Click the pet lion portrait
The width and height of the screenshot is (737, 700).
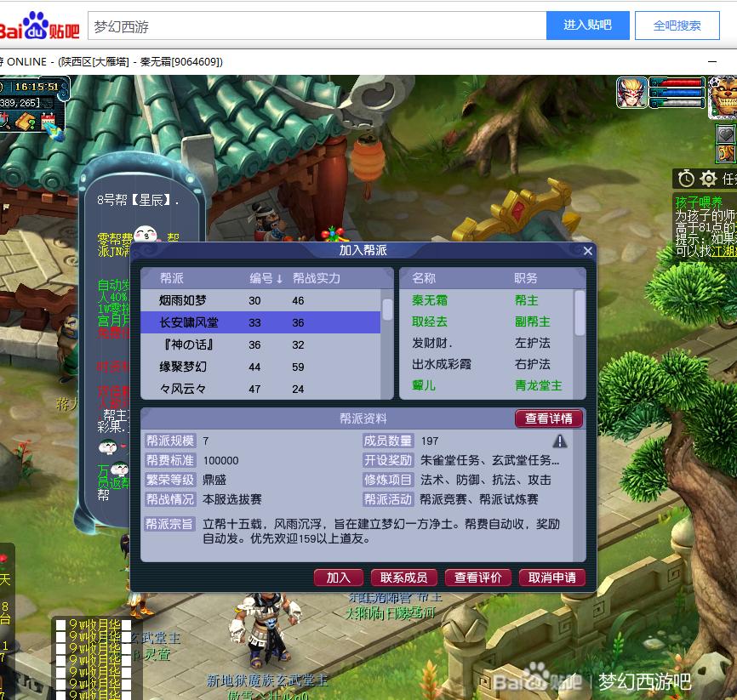tap(724, 97)
